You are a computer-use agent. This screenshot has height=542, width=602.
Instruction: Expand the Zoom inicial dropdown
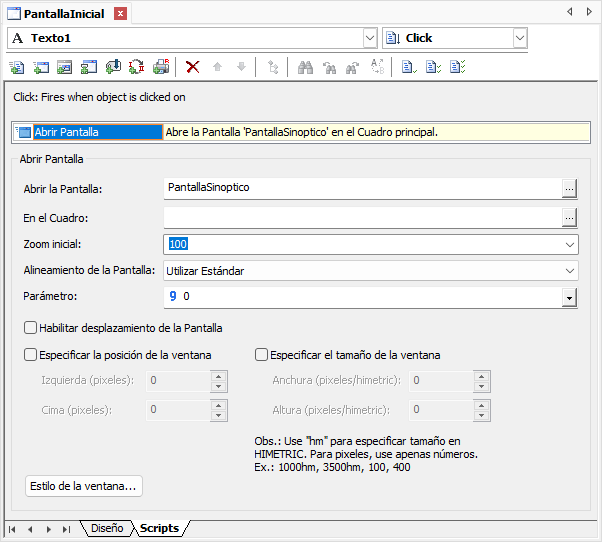pyautogui.click(x=569, y=244)
